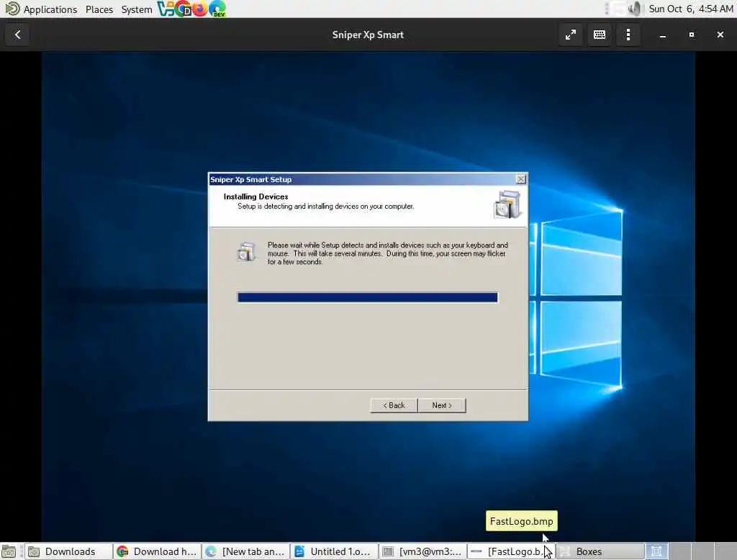Click the Back button in Setup
Viewport: 737px width, 560px height.
coord(394,405)
